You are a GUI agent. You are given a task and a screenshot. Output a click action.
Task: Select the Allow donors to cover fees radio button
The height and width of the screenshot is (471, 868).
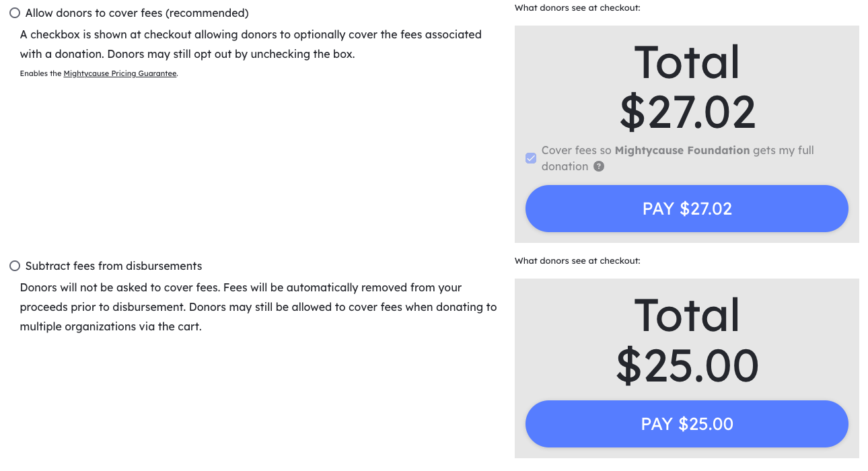[15, 13]
